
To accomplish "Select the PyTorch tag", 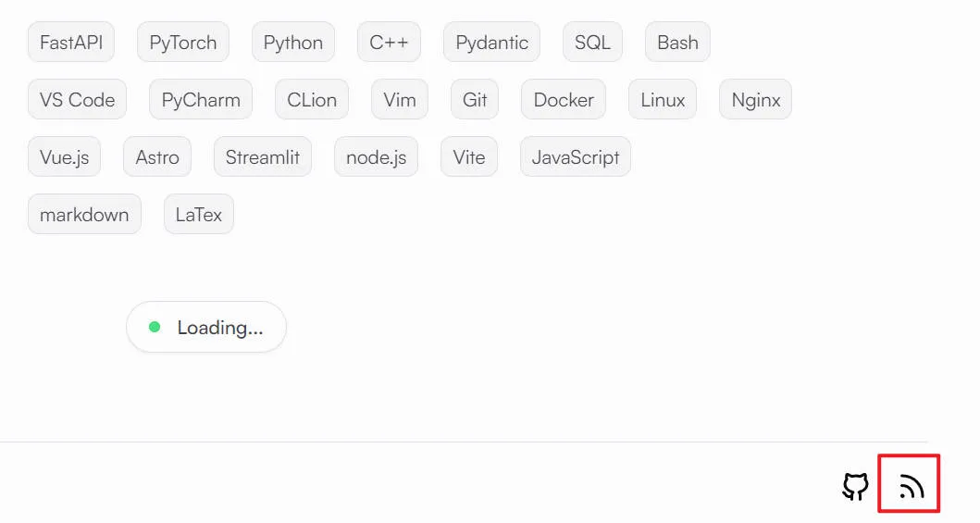I will pyautogui.click(x=183, y=42).
